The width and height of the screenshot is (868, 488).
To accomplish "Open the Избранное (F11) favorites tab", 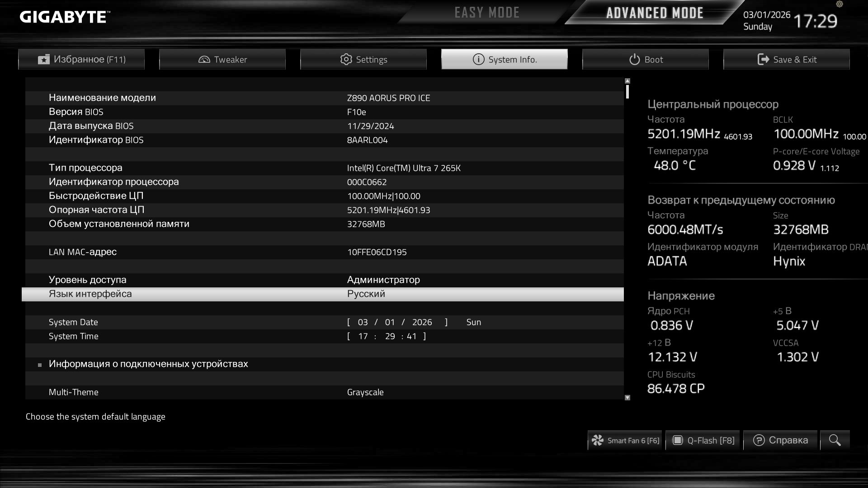I will [x=81, y=59].
